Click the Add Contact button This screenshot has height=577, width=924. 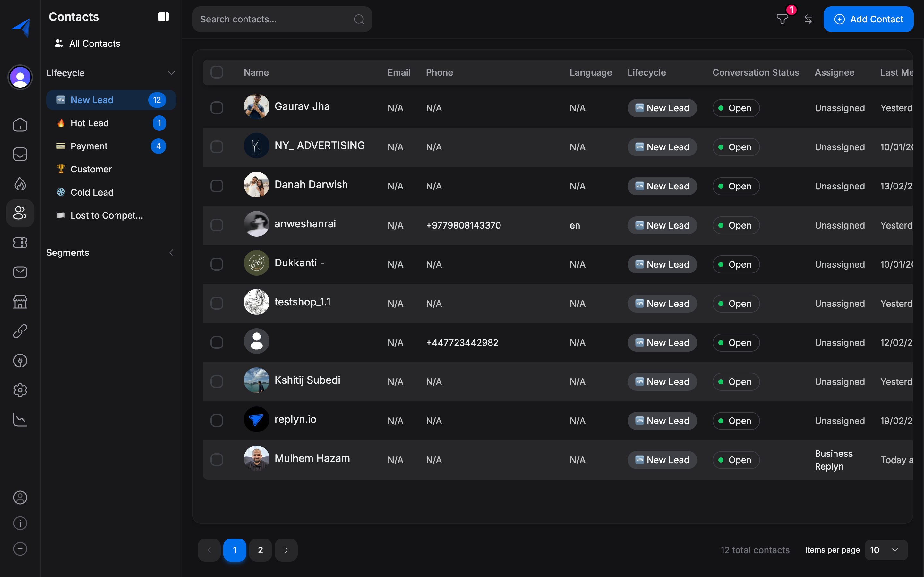868,19
